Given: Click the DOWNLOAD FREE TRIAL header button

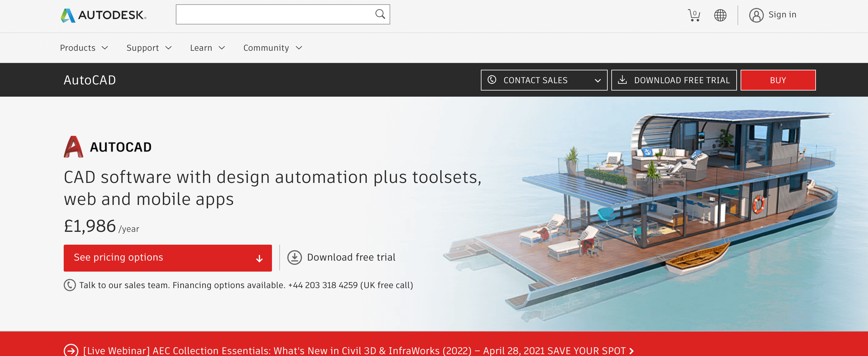Looking at the screenshot, I should 674,80.
